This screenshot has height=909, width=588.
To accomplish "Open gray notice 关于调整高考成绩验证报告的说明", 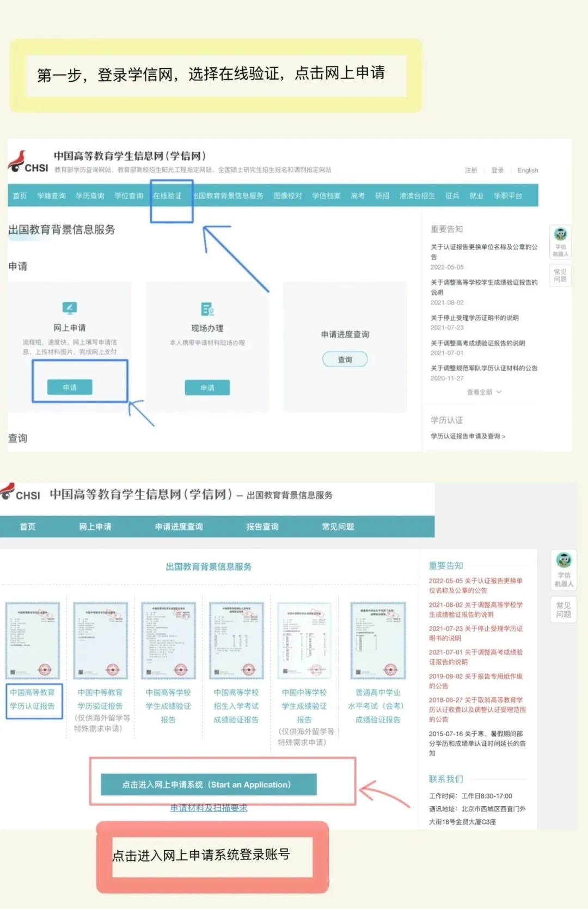I will [x=477, y=343].
